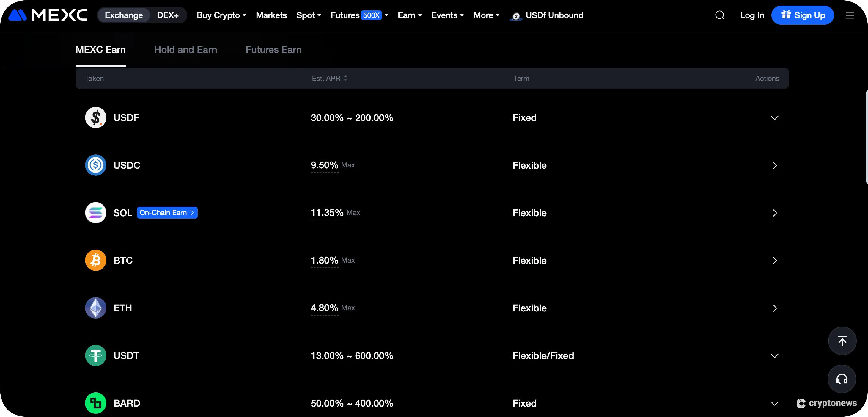Open customer support via the headset icon
Image resolution: width=868 pixels, height=417 pixels.
coord(842,379)
